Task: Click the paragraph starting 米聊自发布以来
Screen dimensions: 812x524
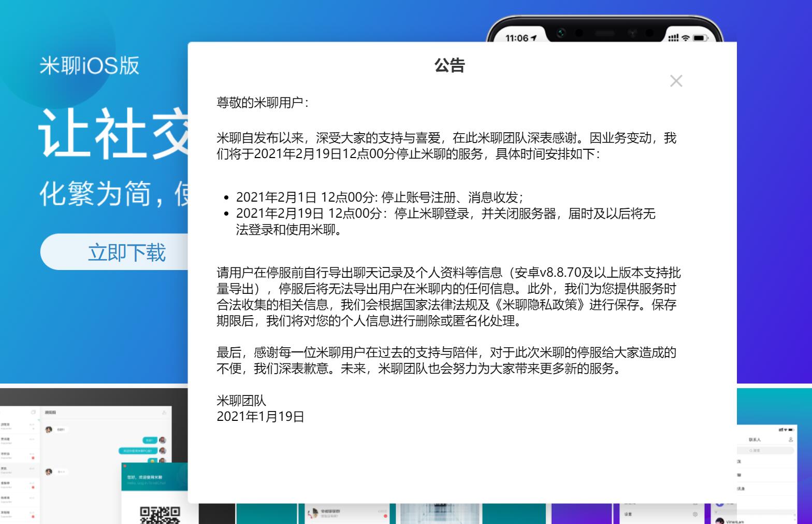Action: [x=446, y=146]
